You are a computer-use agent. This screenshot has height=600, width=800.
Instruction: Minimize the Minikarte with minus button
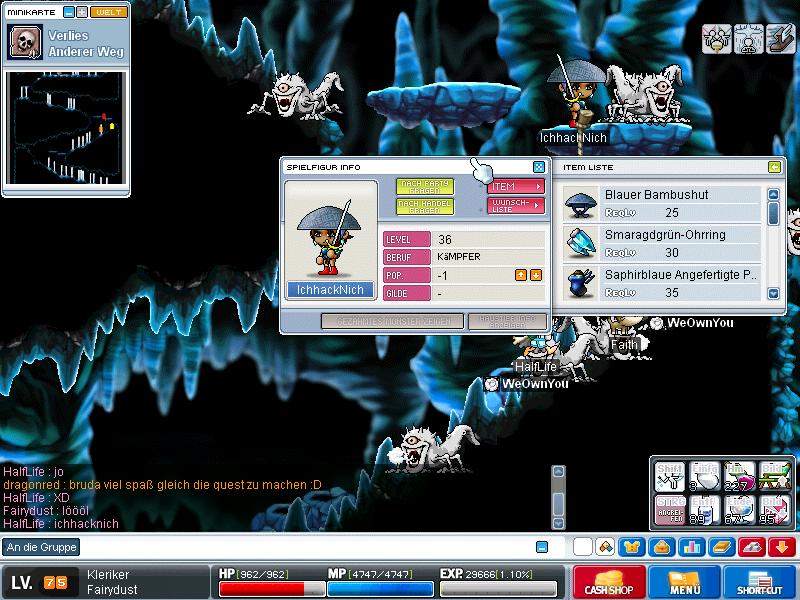[x=69, y=12]
